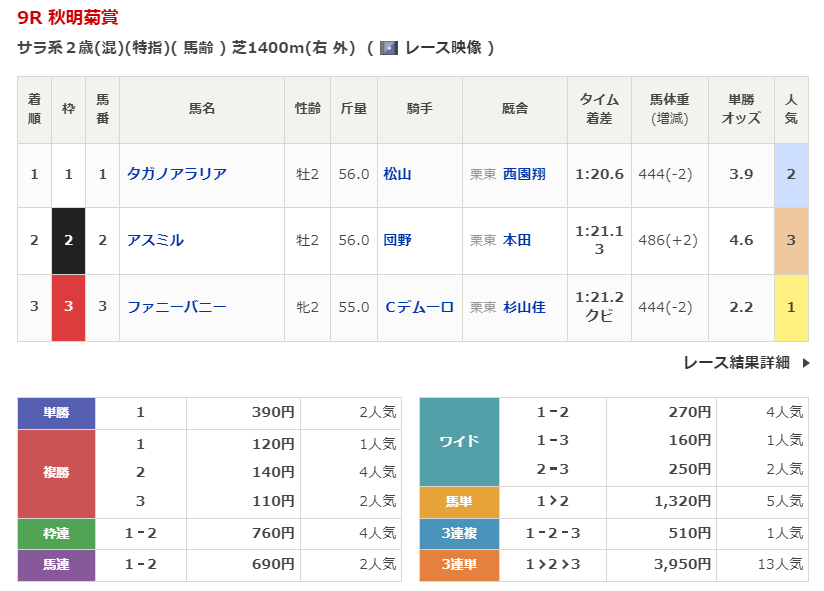
Task: Open trainer 本田 profile
Action: click(517, 240)
